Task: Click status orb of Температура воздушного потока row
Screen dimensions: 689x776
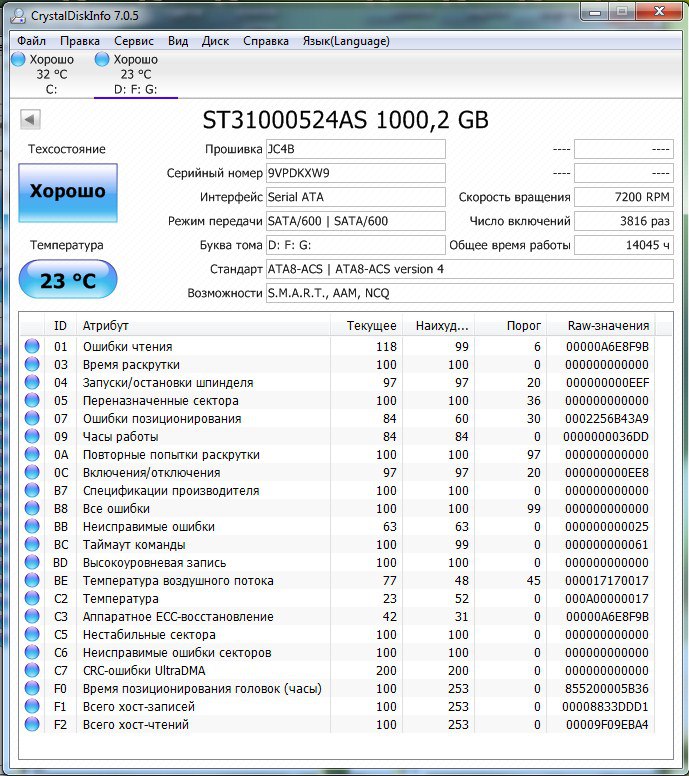Action: pos(32,580)
